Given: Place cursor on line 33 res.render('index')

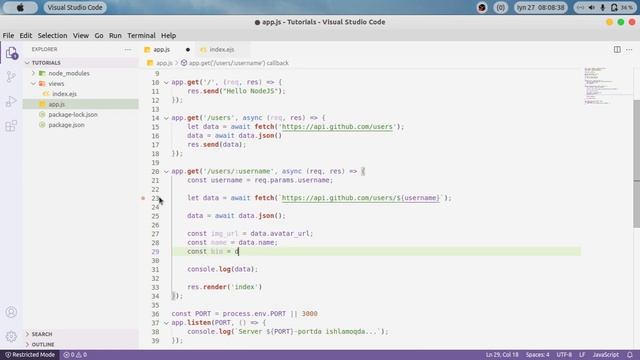Looking at the screenshot, I should [x=224, y=287].
